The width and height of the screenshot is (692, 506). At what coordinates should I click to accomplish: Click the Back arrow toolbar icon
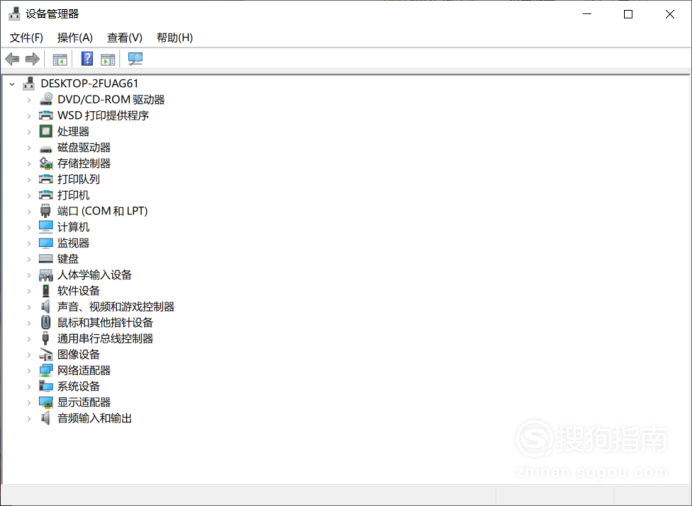12,59
